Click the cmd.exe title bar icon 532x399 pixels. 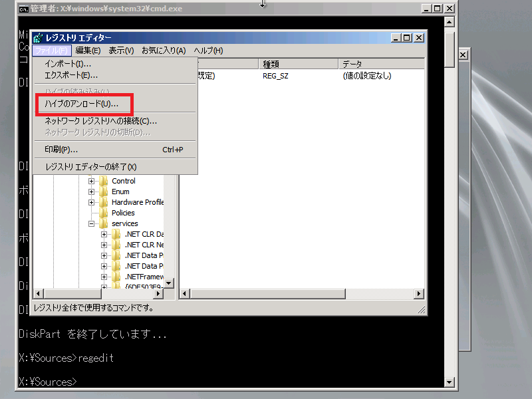click(24, 9)
